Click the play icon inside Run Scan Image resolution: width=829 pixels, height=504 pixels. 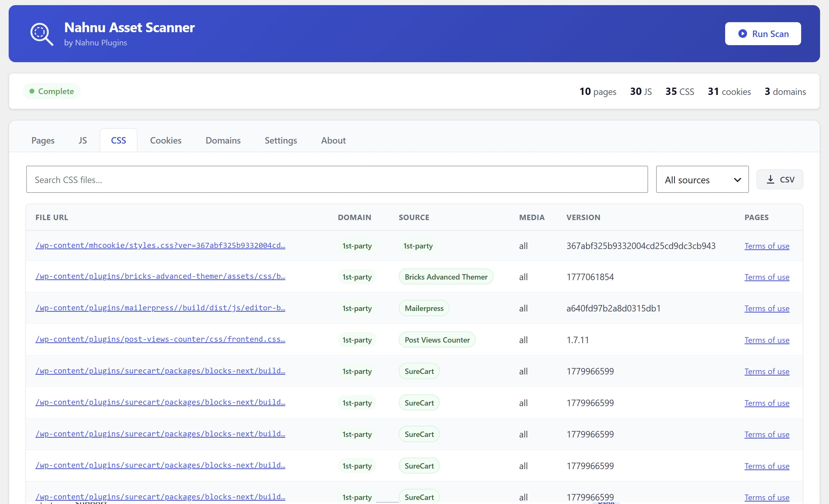point(742,34)
